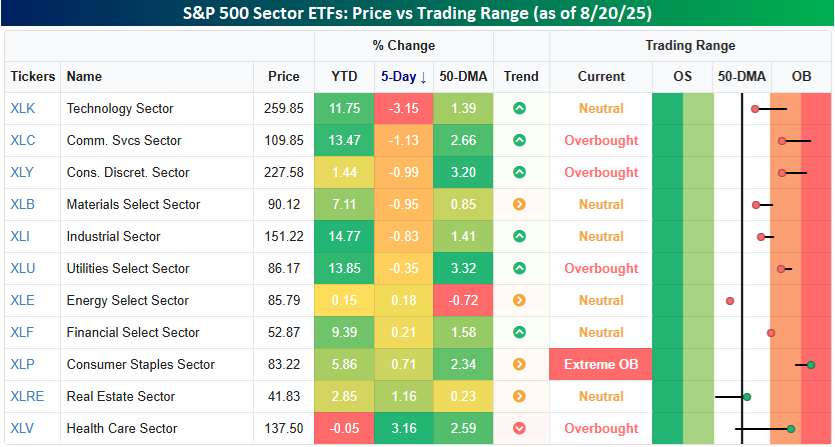Click the XLB sideways trend icon
Viewport: 835px width, 447px height.
pos(519,204)
